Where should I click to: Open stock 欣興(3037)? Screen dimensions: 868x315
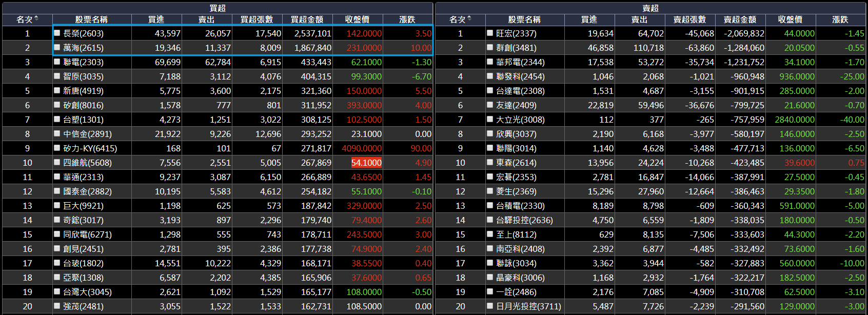click(516, 134)
